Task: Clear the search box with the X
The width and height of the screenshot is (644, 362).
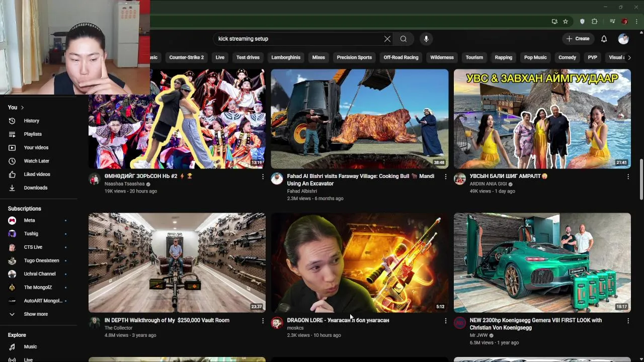Action: 387,39
